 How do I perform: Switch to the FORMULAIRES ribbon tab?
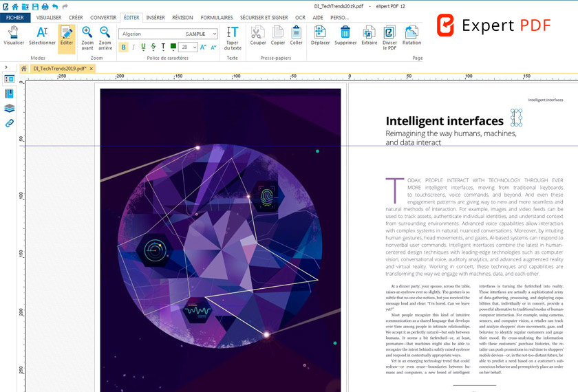(x=217, y=18)
